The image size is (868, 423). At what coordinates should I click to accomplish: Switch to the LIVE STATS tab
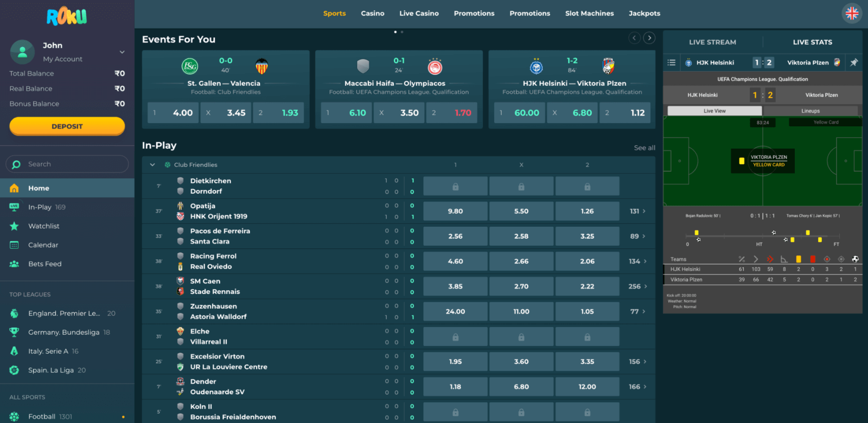point(812,42)
